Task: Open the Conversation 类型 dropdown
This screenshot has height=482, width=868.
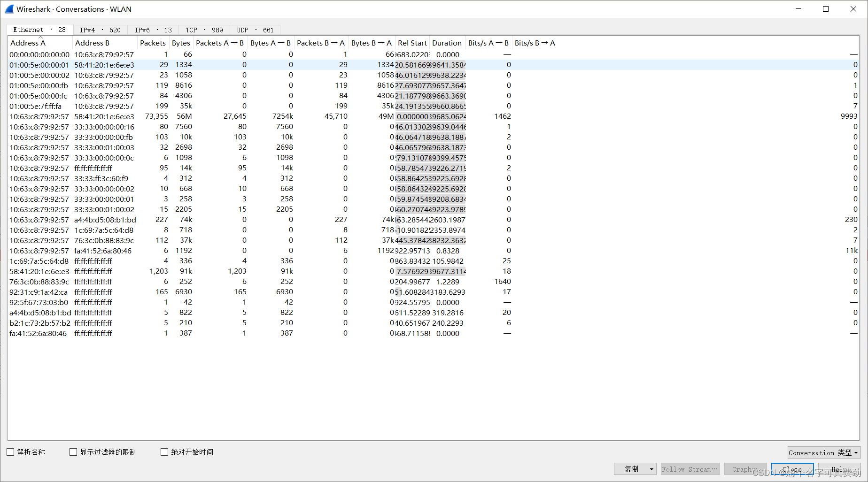Action: (824, 452)
